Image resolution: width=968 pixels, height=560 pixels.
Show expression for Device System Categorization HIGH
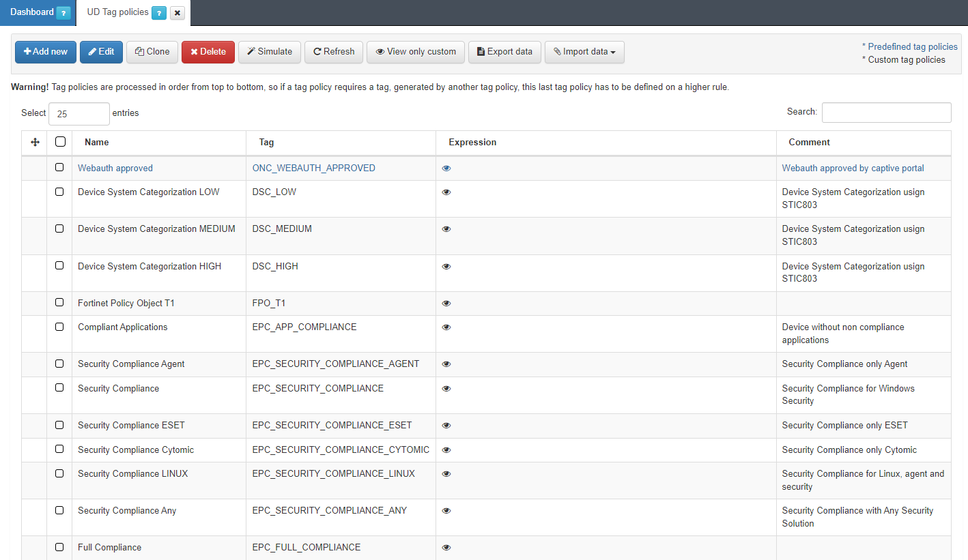tap(446, 267)
